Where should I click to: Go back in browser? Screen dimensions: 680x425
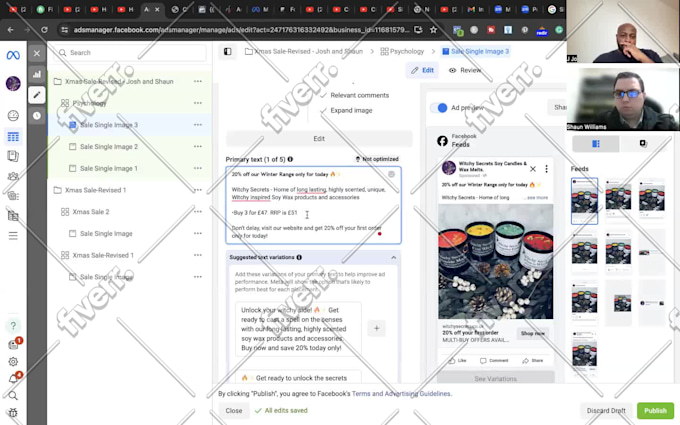point(10,29)
